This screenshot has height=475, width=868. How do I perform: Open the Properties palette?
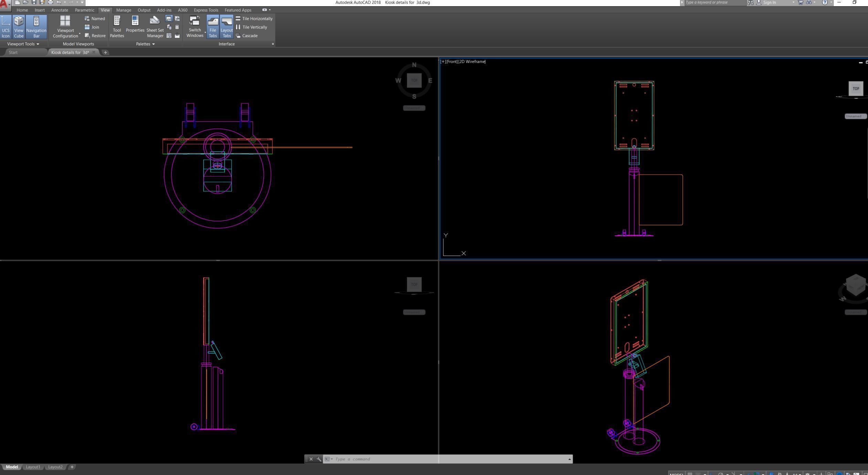click(135, 24)
